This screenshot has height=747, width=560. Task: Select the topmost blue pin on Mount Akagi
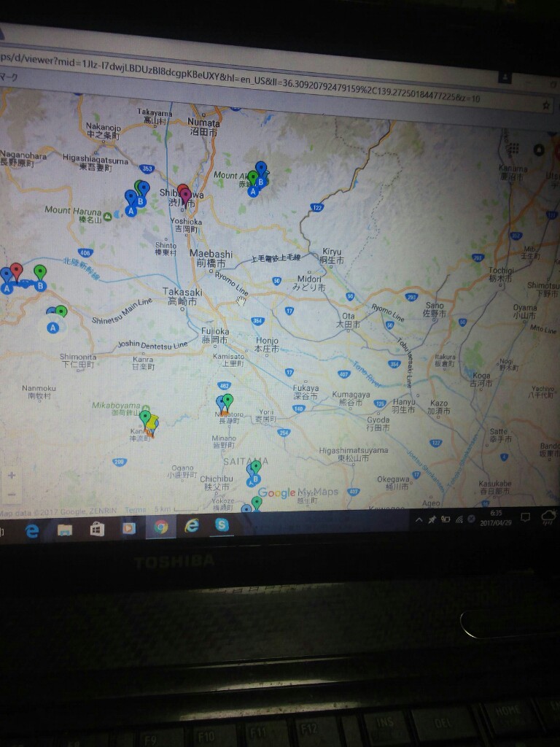[261, 169]
